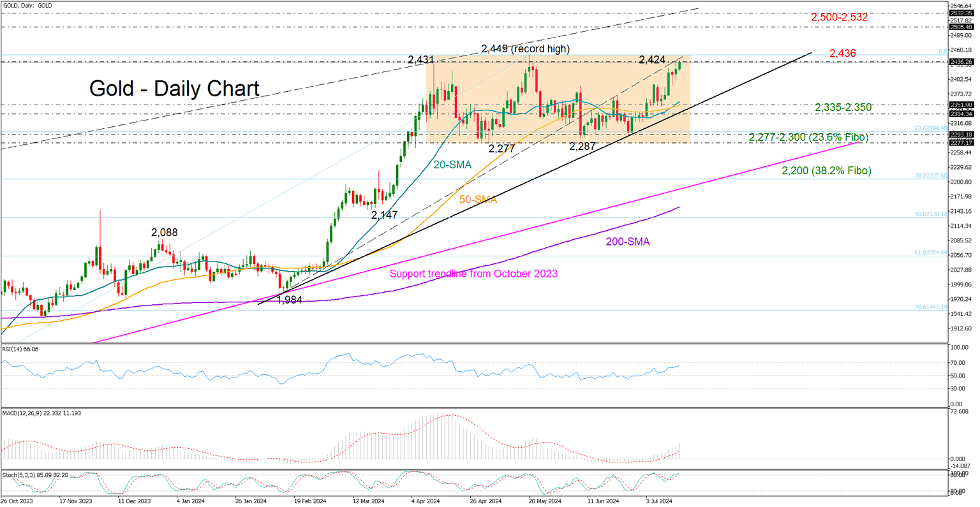Select the 'Support trendline from October 2023' label
Screen dimensions: 980x507
point(473,274)
